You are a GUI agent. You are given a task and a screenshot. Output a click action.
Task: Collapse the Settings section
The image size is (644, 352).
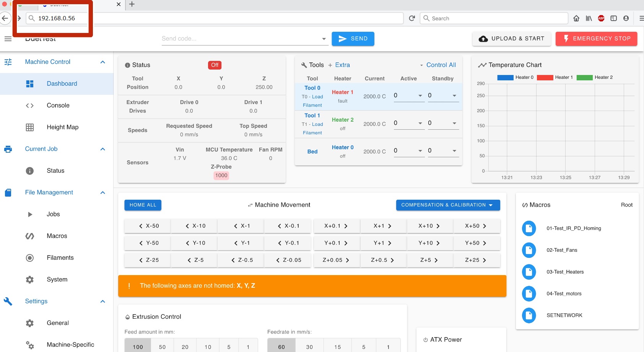102,301
